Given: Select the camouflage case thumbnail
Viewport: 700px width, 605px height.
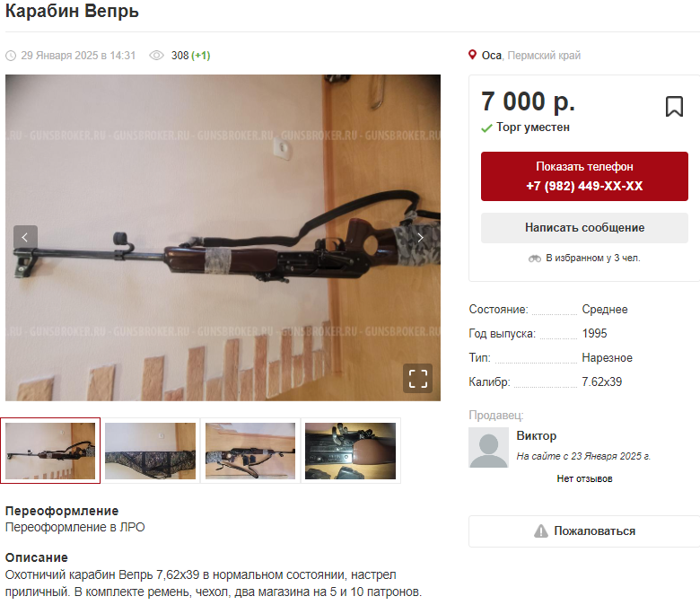Looking at the screenshot, I should (151, 451).
